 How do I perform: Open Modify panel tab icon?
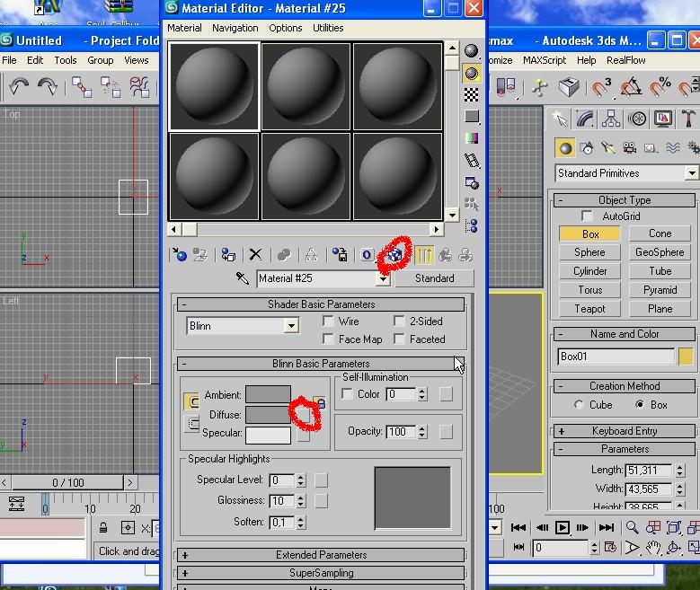585,119
